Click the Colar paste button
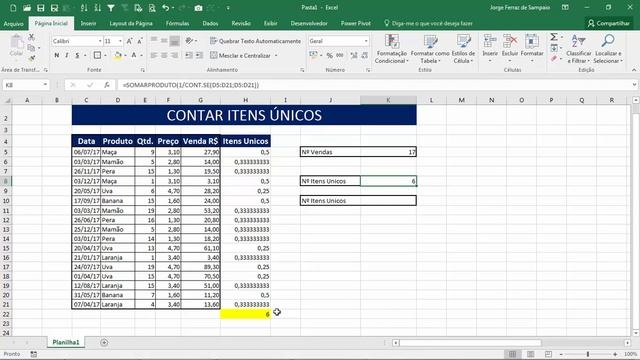This screenshot has width=640, height=360. point(16,46)
